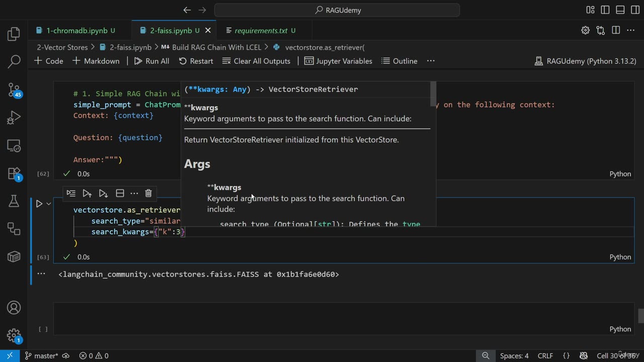This screenshot has width=644, height=362.
Task: Open the notebook toolbar more actions menu
Action: click(431, 61)
